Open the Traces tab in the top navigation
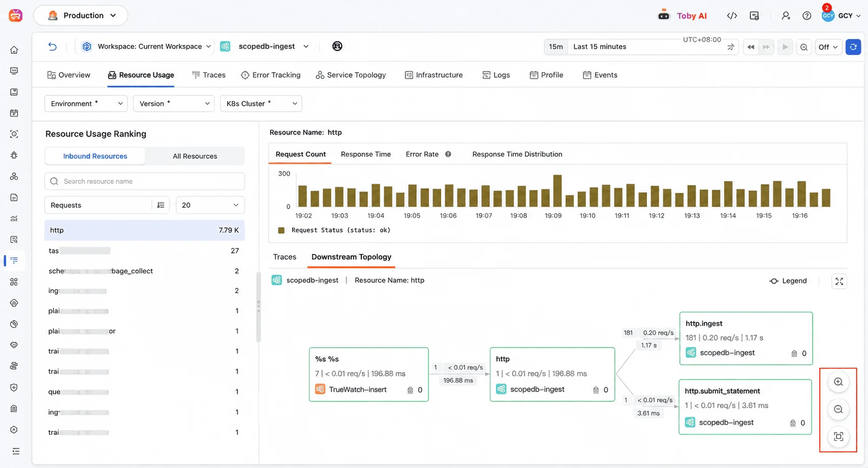Image resolution: width=868 pixels, height=468 pixels. click(x=209, y=75)
